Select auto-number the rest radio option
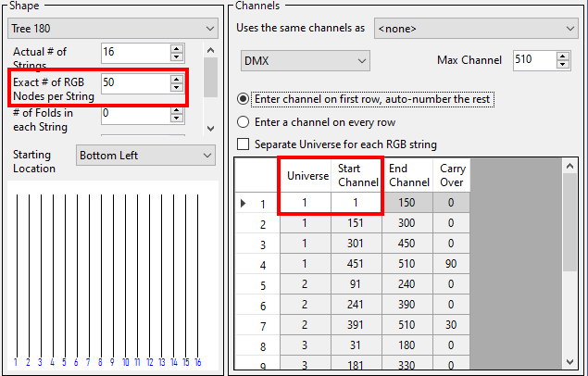This screenshot has height=376, width=588. coord(244,98)
